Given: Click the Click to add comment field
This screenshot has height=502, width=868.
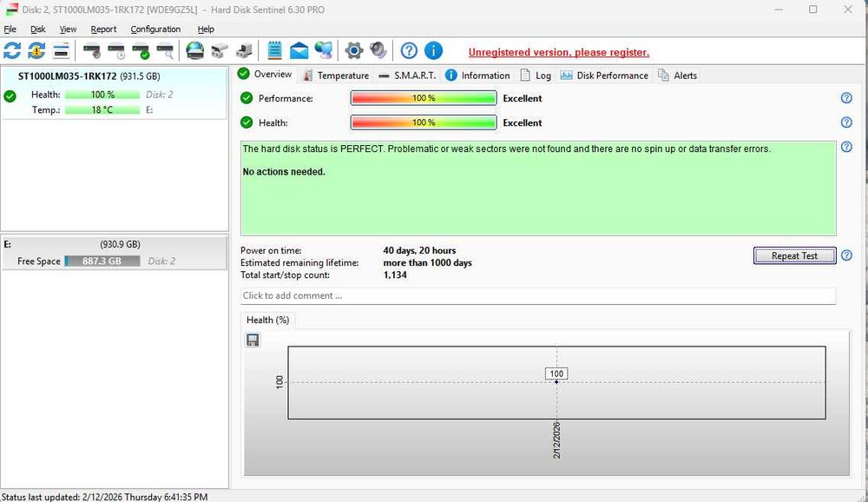Looking at the screenshot, I should coord(538,296).
